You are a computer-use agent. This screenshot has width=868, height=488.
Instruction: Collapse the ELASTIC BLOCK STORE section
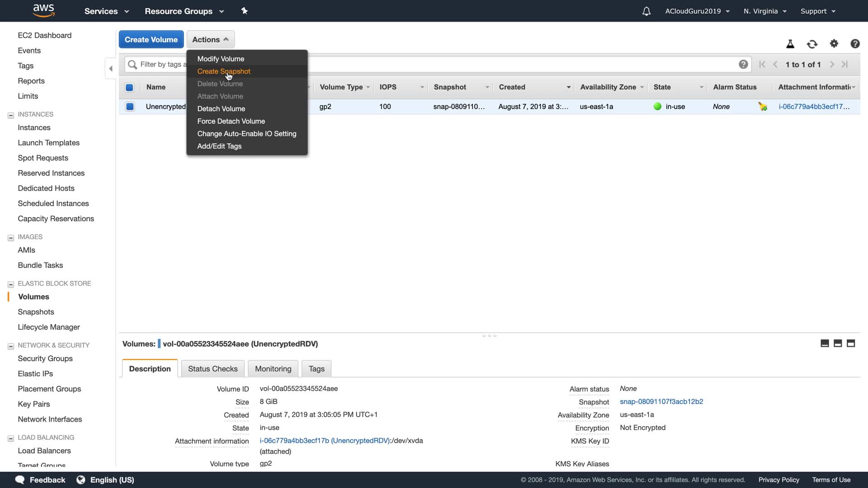pyautogui.click(x=11, y=284)
